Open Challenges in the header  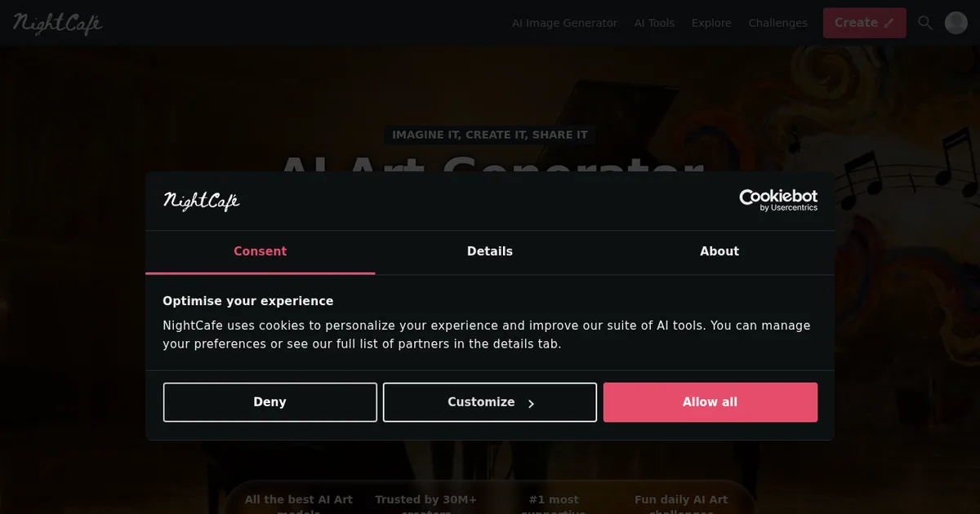click(778, 23)
